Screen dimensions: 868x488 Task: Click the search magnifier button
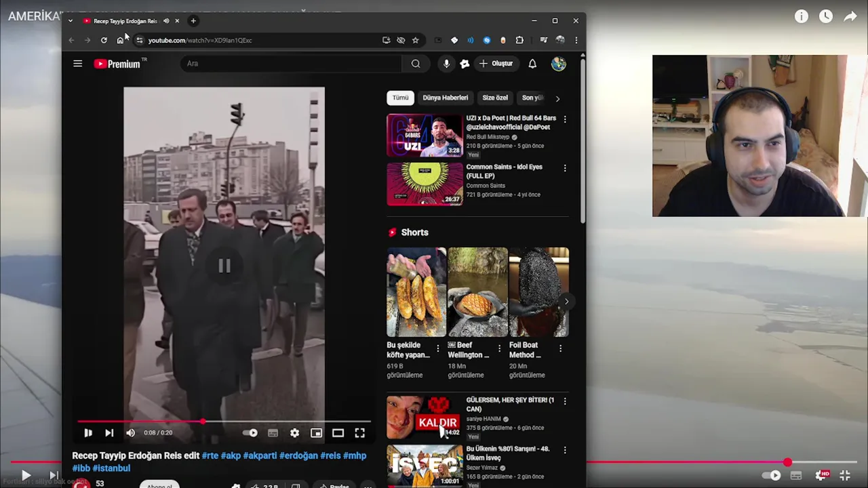(x=416, y=64)
